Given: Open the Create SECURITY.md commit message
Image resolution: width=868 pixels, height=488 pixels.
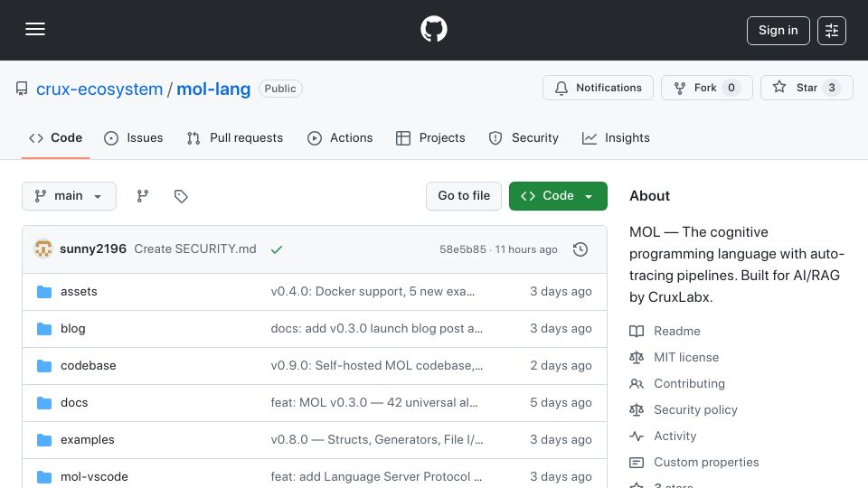Looking at the screenshot, I should point(195,249).
